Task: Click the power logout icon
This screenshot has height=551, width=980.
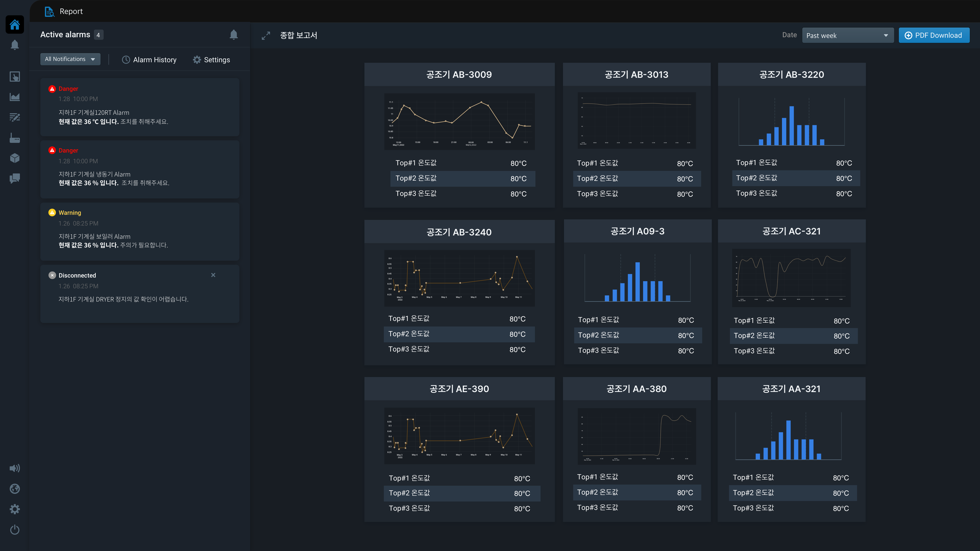Action: (15, 530)
